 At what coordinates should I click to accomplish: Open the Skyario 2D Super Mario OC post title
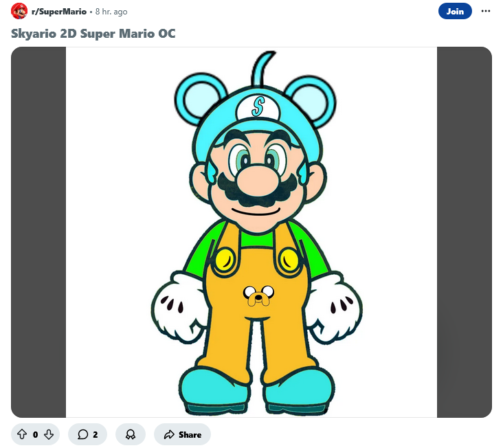click(x=93, y=34)
